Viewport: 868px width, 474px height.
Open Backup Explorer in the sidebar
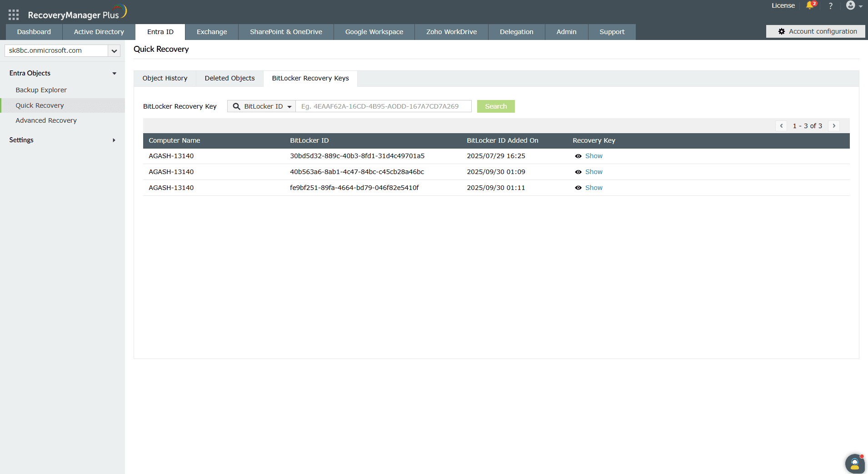(x=41, y=90)
